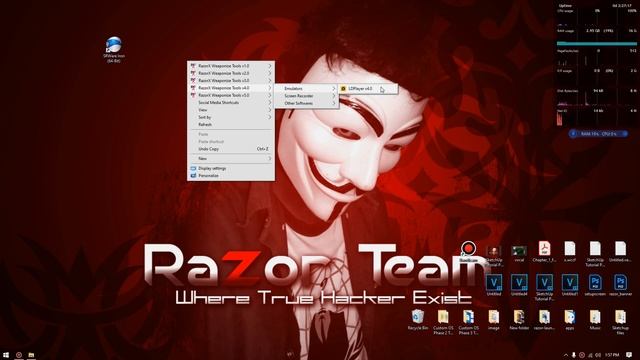Expand RazorX Weaponize Tools v1.0 submenu arrow
640x360 pixels.
tap(270, 66)
